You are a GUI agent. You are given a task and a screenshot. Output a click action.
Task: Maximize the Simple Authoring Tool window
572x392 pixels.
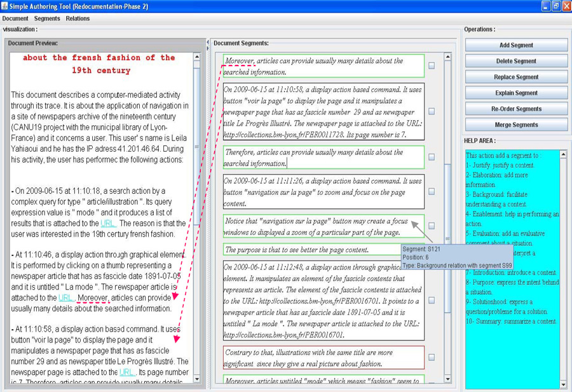[x=556, y=6]
